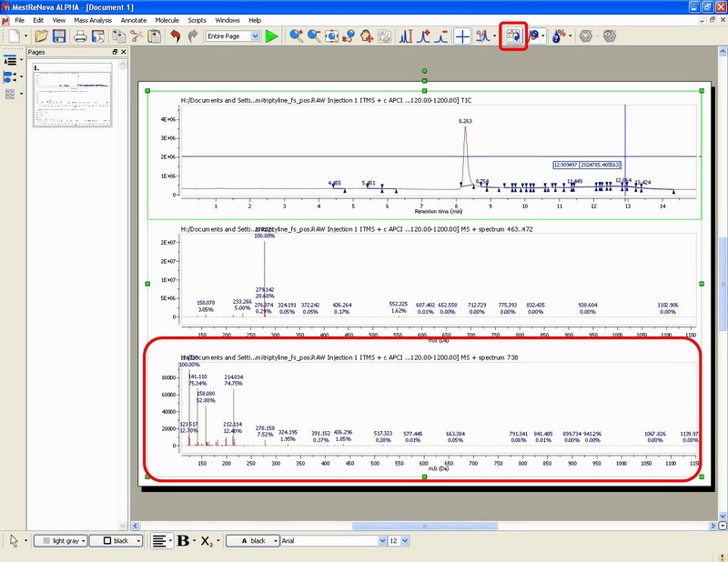Select the Pan hand tool

[x=367, y=36]
